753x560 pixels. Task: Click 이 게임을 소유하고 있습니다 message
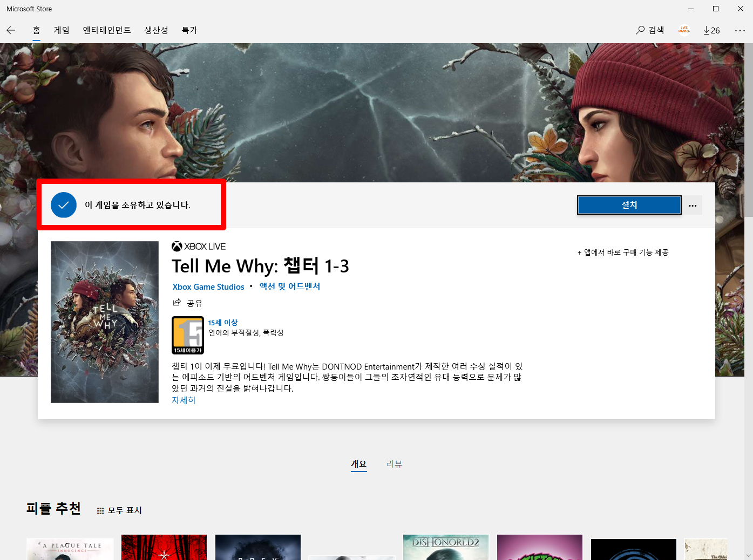pyautogui.click(x=138, y=205)
